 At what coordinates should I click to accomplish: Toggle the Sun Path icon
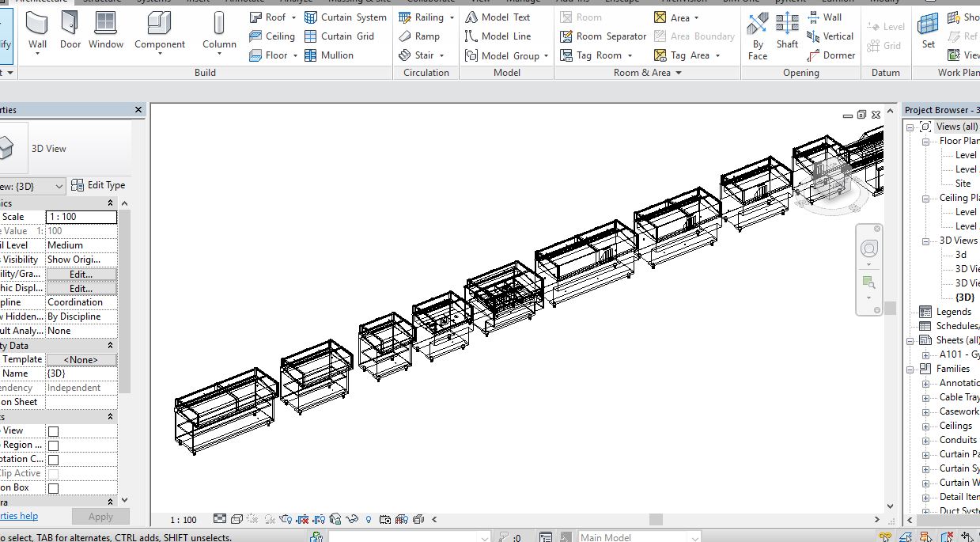252,520
